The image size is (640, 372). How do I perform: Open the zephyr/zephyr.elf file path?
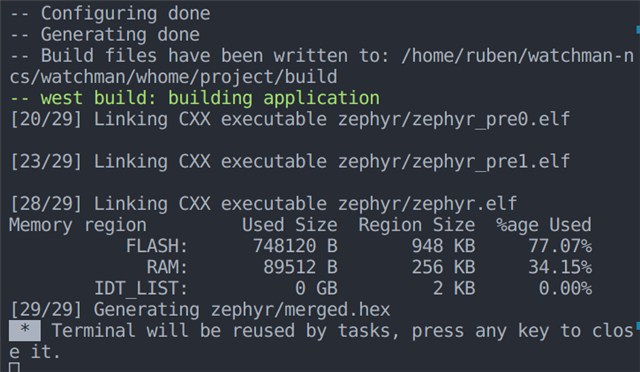point(427,204)
